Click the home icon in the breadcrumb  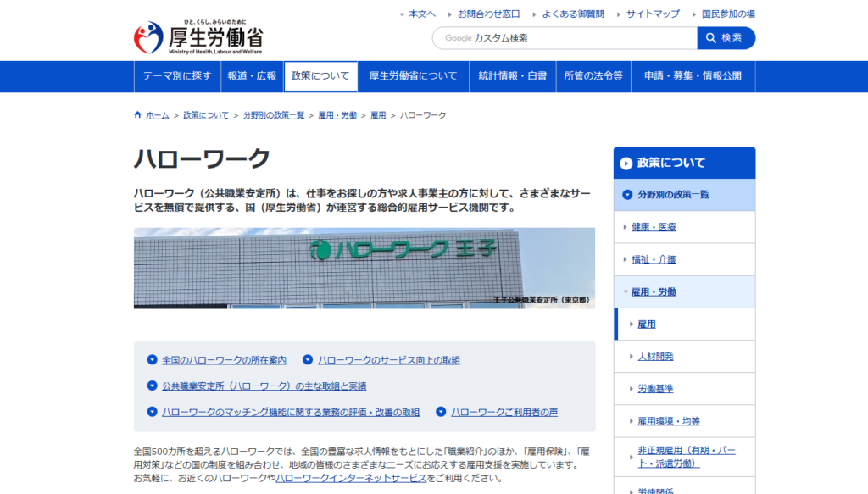tap(138, 115)
